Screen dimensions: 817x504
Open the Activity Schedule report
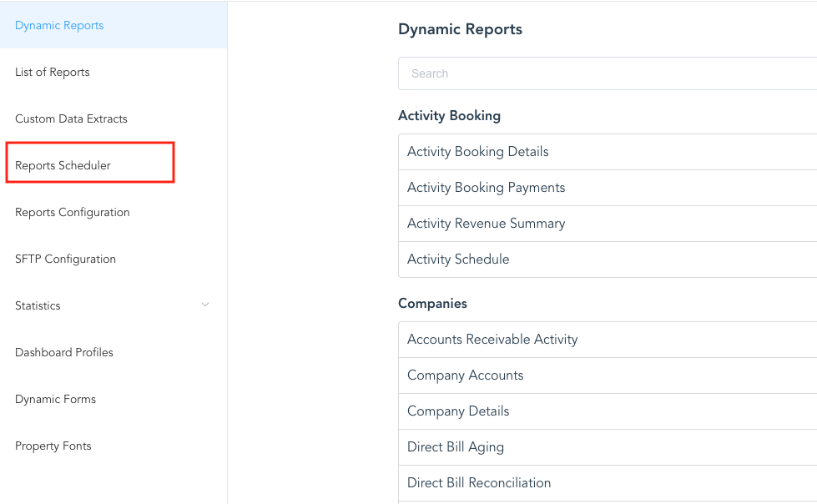tap(458, 259)
